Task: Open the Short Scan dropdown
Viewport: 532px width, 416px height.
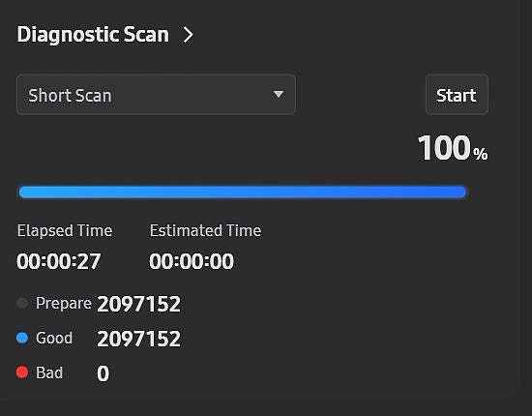Action: pyautogui.click(x=156, y=95)
